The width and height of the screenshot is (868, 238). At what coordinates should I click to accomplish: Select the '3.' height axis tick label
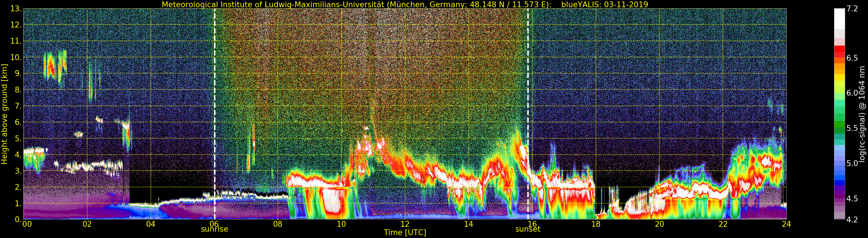pos(18,171)
